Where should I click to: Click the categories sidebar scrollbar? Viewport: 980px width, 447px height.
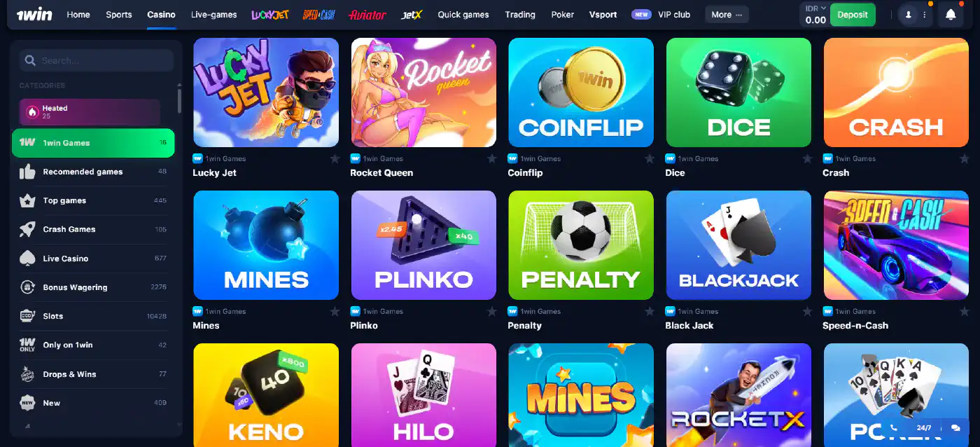pyautogui.click(x=179, y=100)
